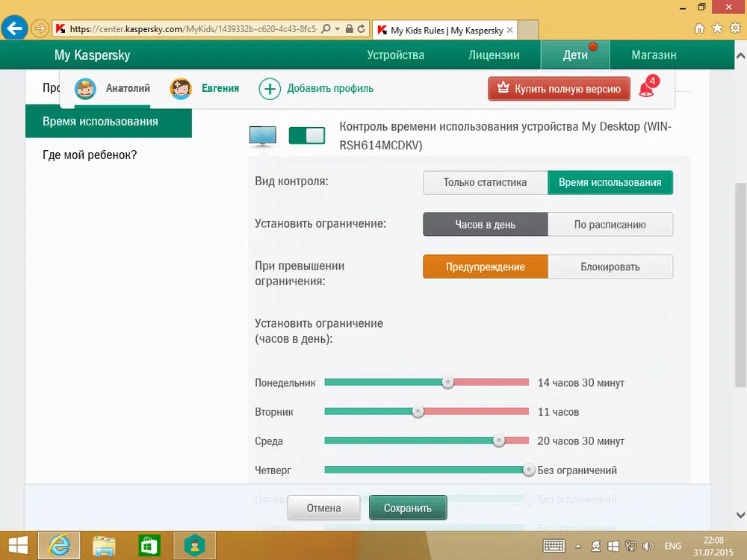
Task: Click the network tray icon
Action: [630, 547]
